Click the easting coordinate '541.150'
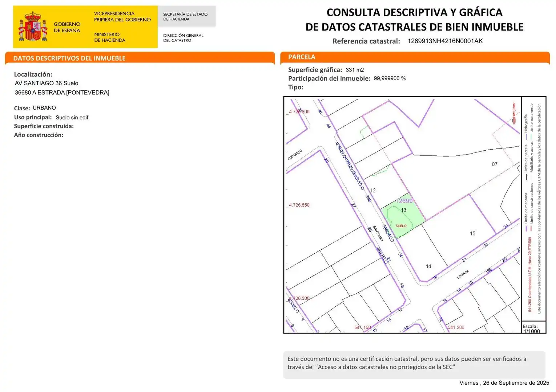Screen dimensions: 556x392 [x=363, y=327]
